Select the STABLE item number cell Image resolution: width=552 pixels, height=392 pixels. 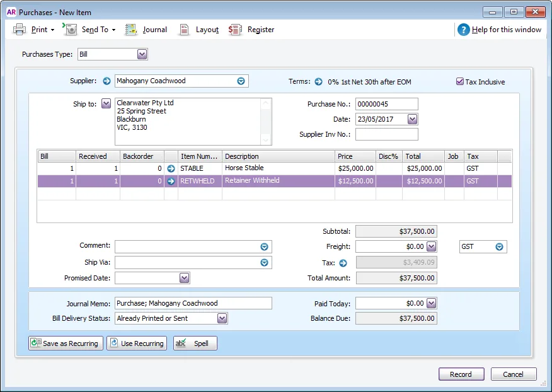200,168
